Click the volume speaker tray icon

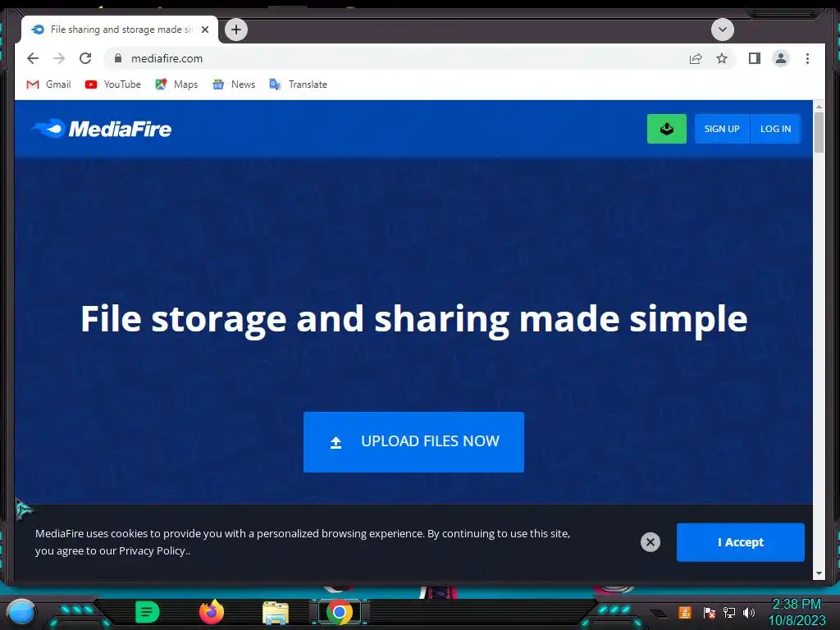coord(748,612)
